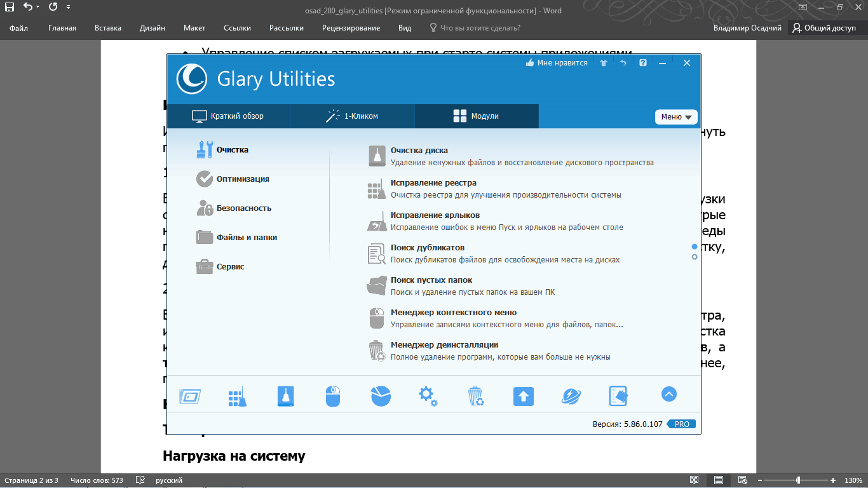Open the Рассылки ribbon tab

click(x=287, y=28)
